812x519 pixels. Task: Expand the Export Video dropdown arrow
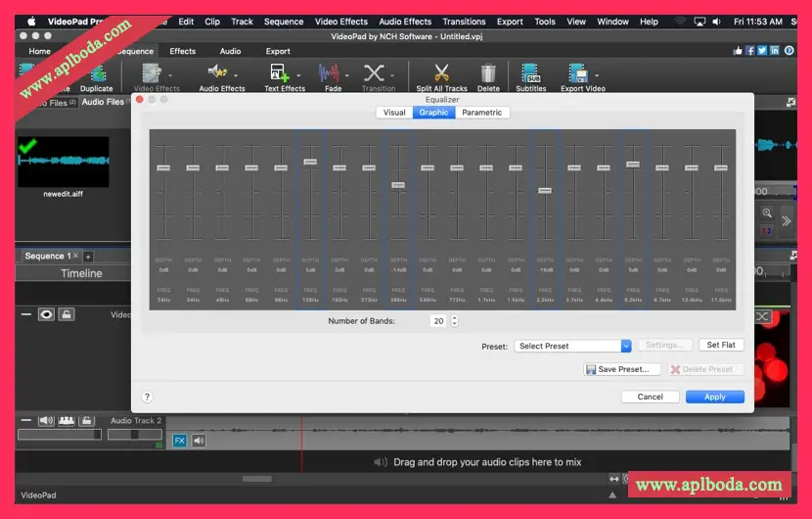596,74
